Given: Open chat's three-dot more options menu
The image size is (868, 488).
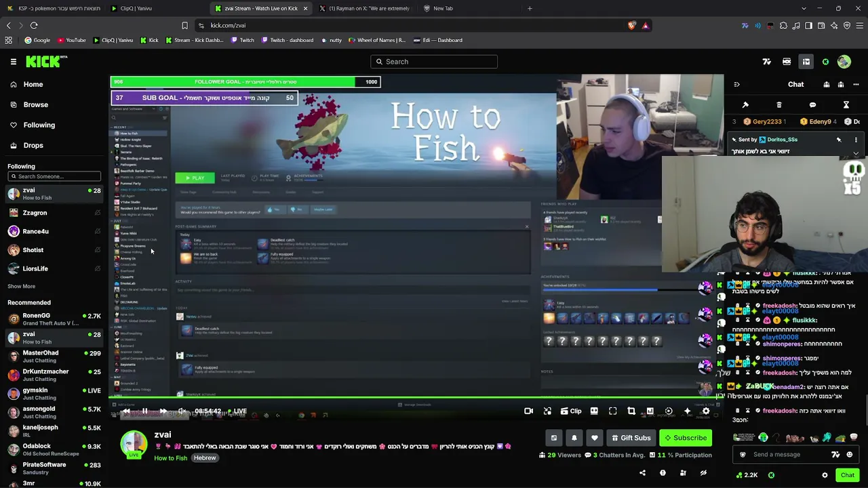Looking at the screenshot, I should pyautogui.click(x=856, y=85).
